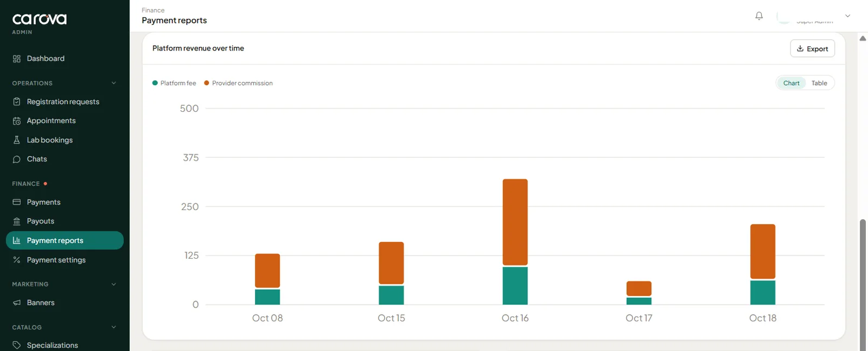Screen dimensions: 868x351
Task: Click the Finance breadcrumb
Action: click(153, 10)
